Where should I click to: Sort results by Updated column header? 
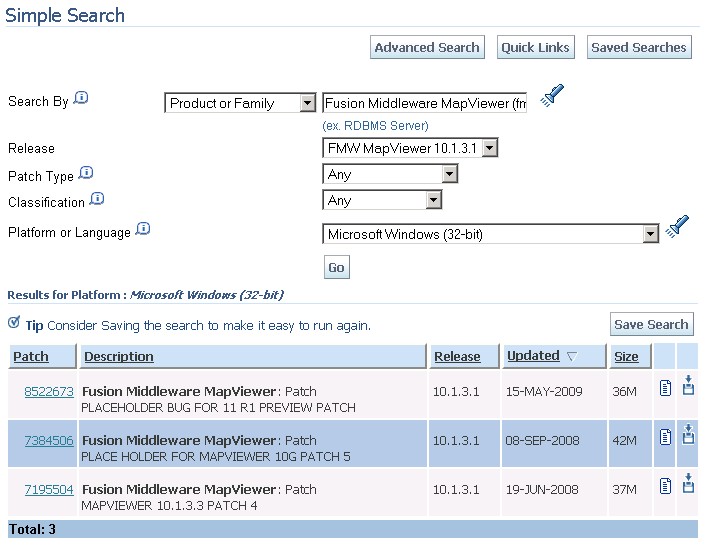pyautogui.click(x=533, y=356)
